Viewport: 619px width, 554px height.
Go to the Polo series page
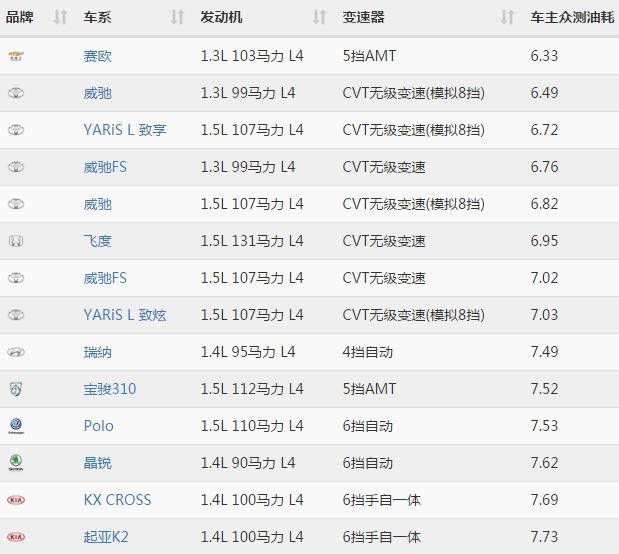tap(99, 426)
